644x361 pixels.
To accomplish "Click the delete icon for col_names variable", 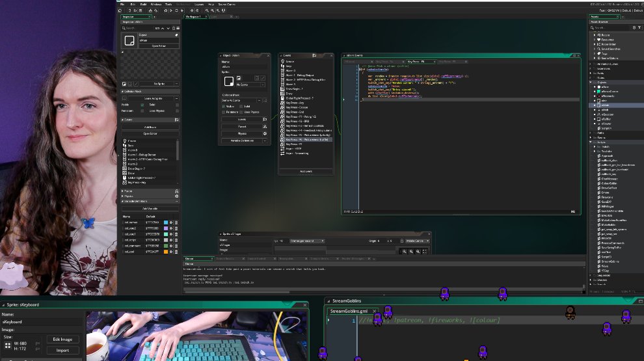I will point(176,222).
